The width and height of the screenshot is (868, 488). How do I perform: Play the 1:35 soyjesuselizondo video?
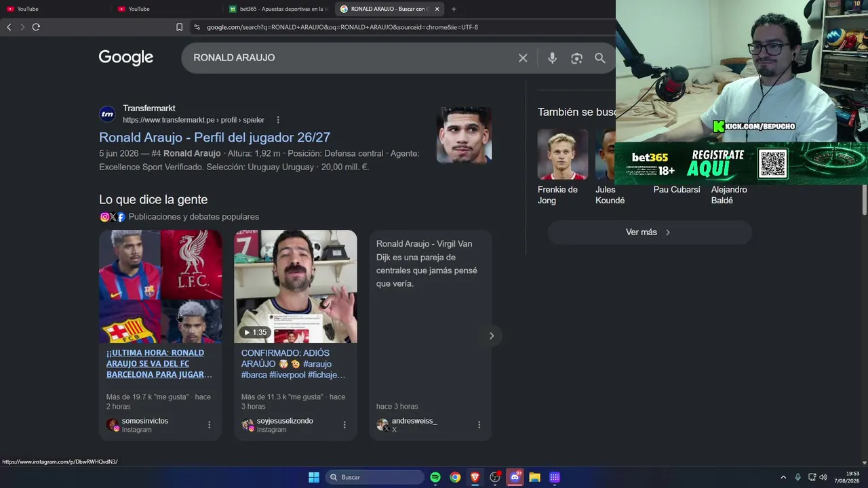(296, 287)
